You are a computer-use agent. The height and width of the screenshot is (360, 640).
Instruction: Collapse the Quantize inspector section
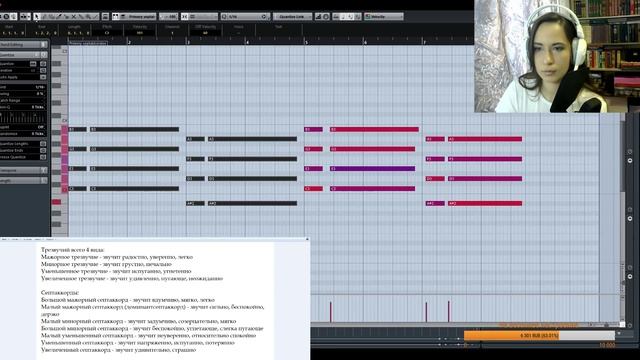tap(24, 55)
